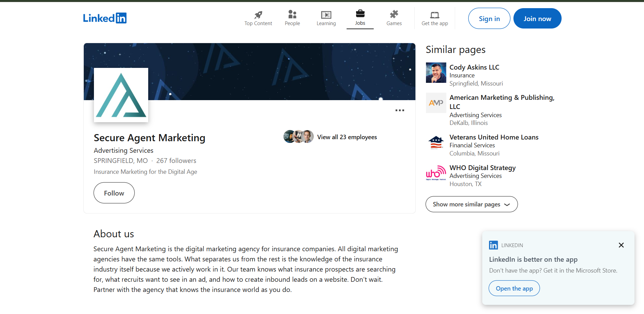
Task: Open WHO Digital Strategy page
Action: 483,168
